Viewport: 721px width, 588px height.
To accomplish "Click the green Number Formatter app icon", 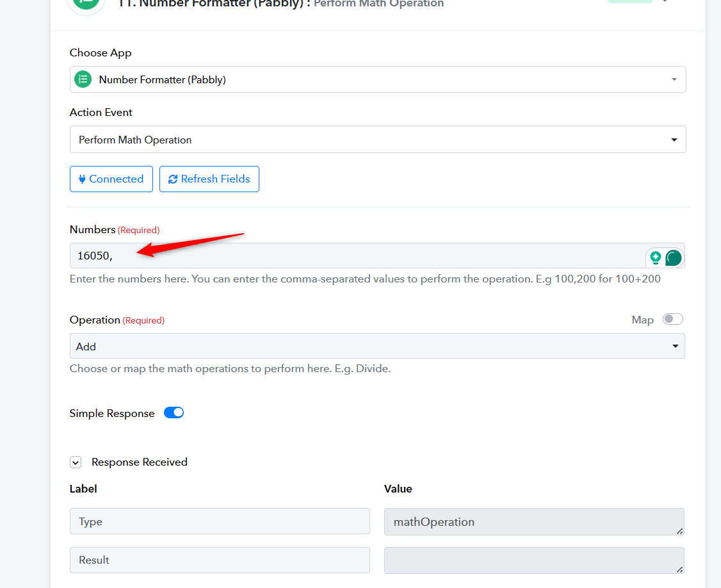I will click(x=83, y=79).
